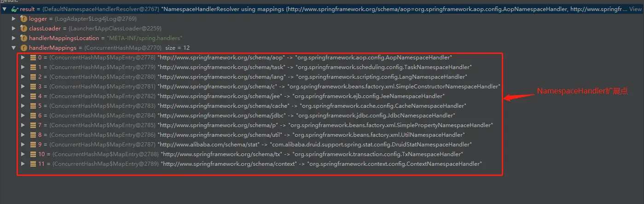Expand map entry 9 for alibaba schema/stat
This screenshot has width=644, height=204.
tap(23, 145)
